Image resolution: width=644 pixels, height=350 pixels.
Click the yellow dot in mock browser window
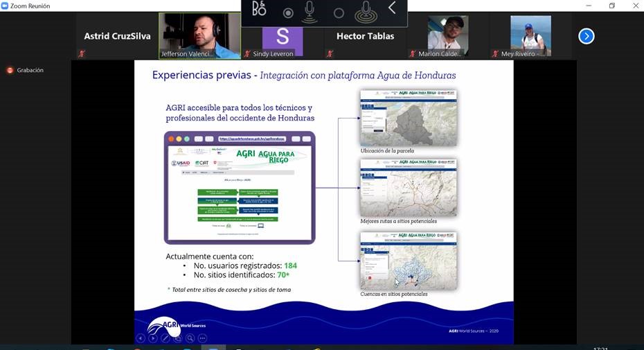[x=179, y=139]
